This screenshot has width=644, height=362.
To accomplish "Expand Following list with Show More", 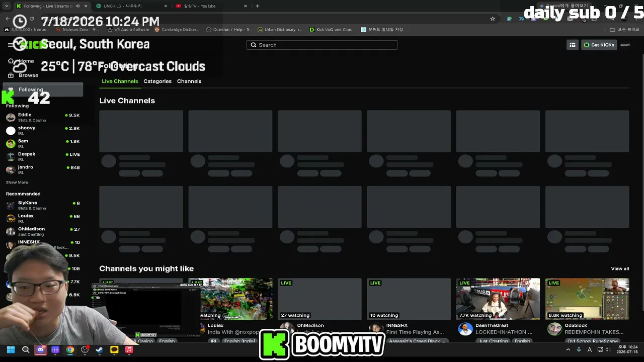I will click(17, 183).
